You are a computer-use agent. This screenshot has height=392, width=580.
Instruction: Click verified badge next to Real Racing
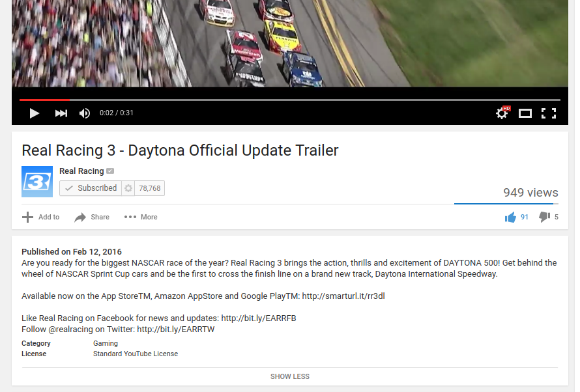pos(110,171)
